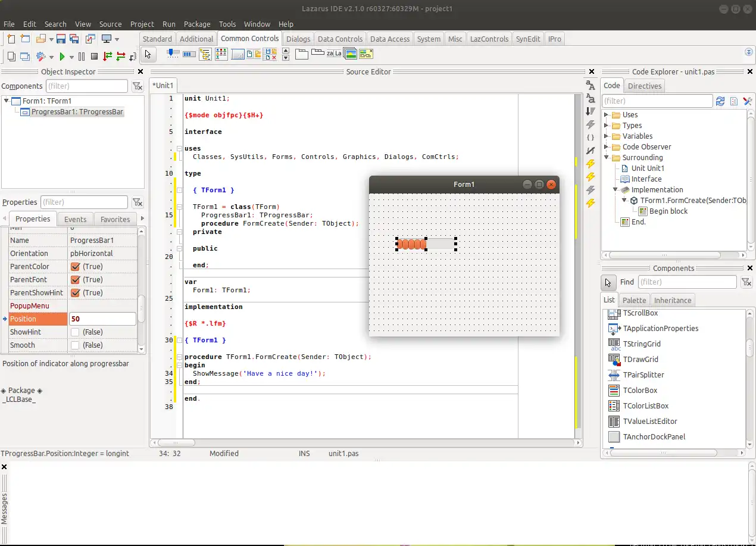Edit the Position property value field
The image size is (756, 546).
click(102, 319)
